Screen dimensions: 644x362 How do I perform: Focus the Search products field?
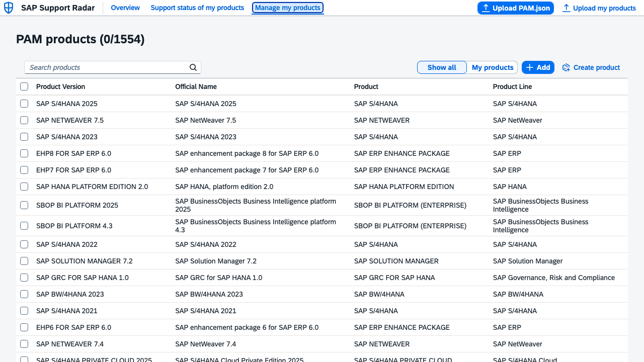(x=113, y=67)
